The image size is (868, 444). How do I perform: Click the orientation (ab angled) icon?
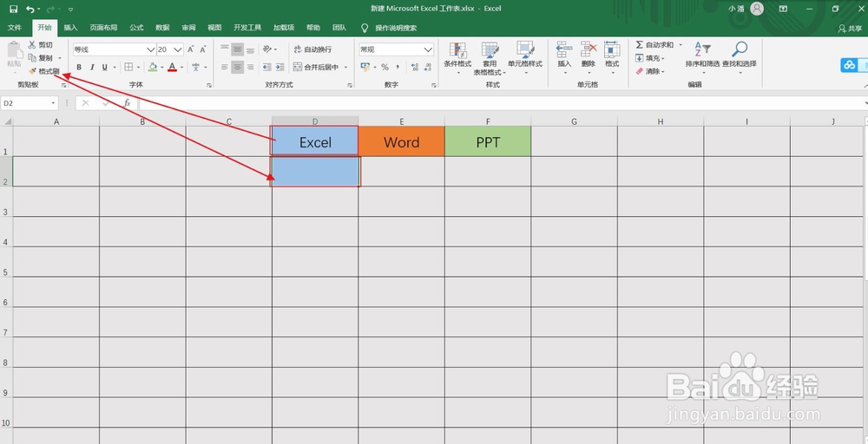[x=267, y=49]
